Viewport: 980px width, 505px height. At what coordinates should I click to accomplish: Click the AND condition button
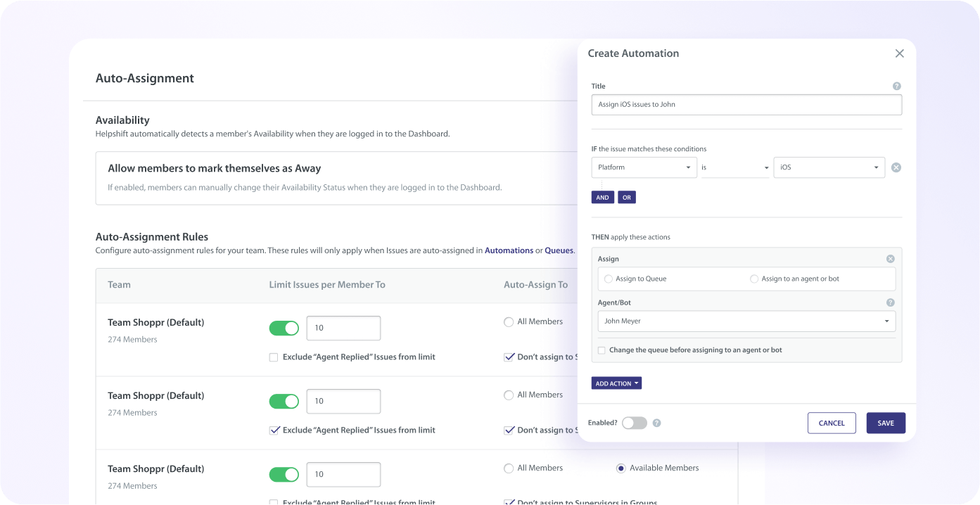coord(602,197)
